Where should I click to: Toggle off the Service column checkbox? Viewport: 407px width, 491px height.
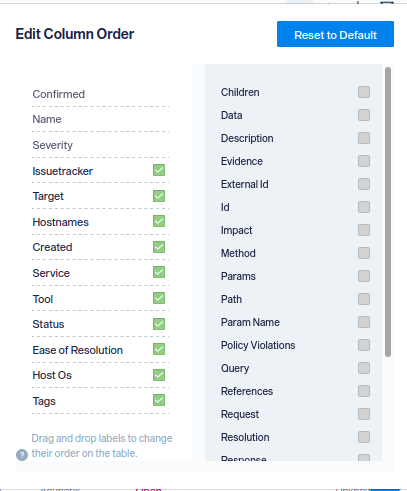159,272
